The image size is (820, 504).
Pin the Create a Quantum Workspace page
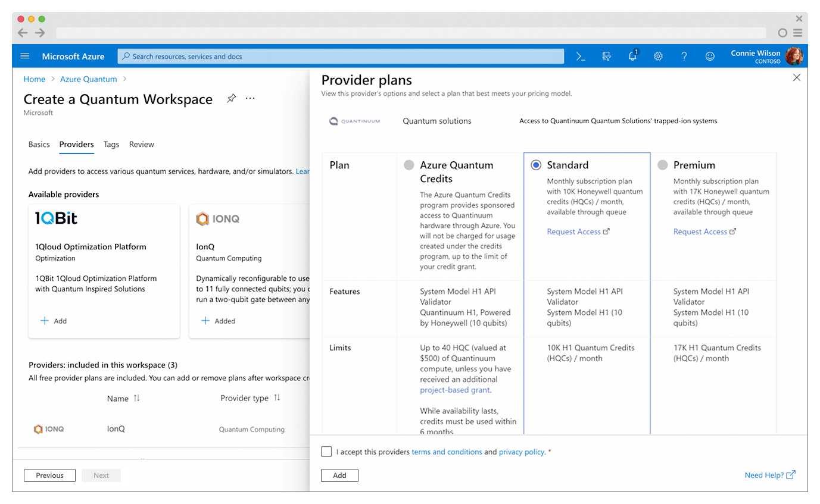pyautogui.click(x=231, y=99)
